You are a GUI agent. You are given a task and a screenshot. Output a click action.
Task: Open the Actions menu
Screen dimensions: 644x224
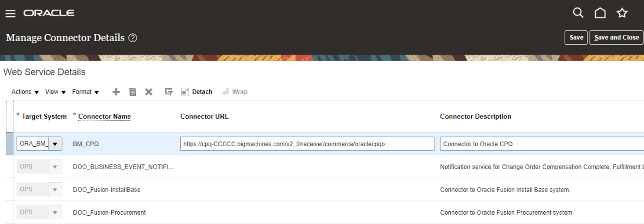[x=25, y=92]
